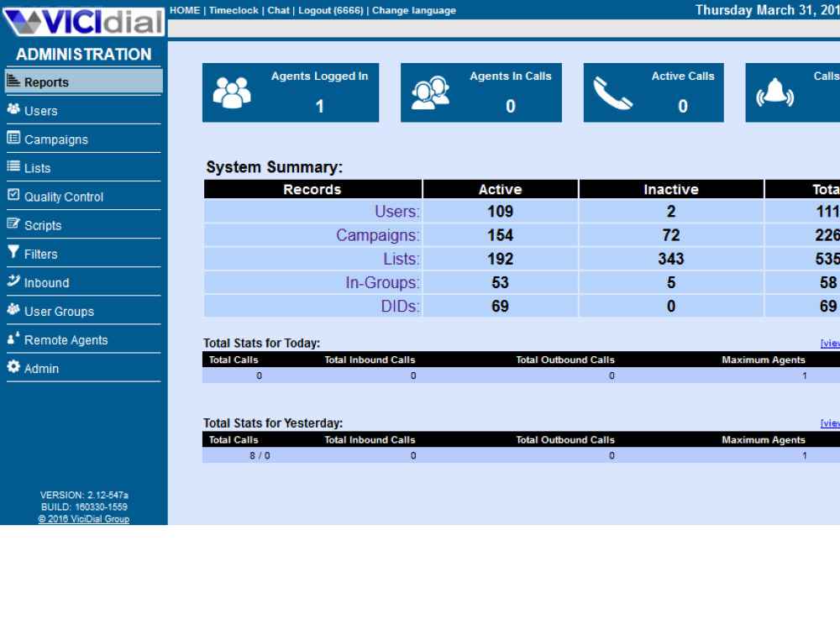Open Remote Agents section

[66, 340]
